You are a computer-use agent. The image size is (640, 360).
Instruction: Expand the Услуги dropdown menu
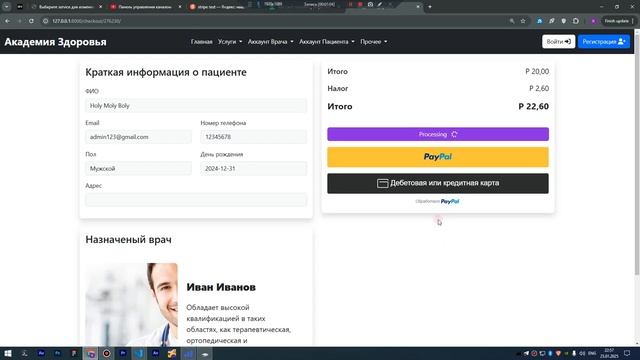[230, 42]
